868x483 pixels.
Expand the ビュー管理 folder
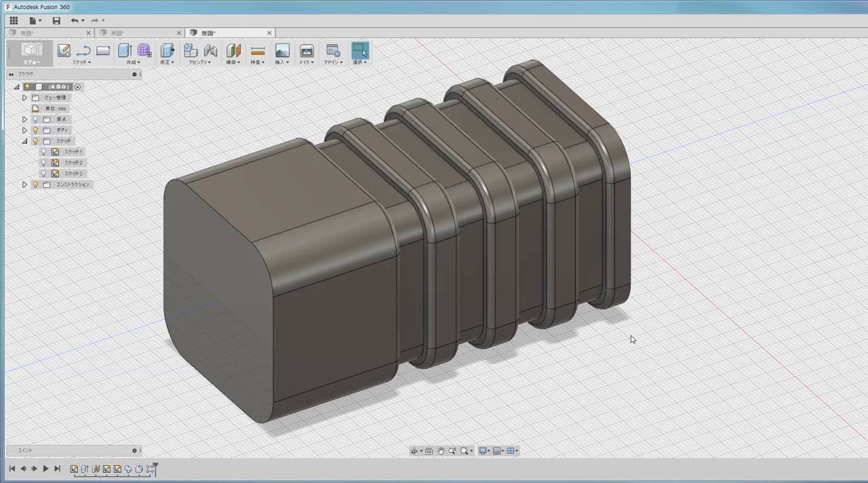point(24,98)
